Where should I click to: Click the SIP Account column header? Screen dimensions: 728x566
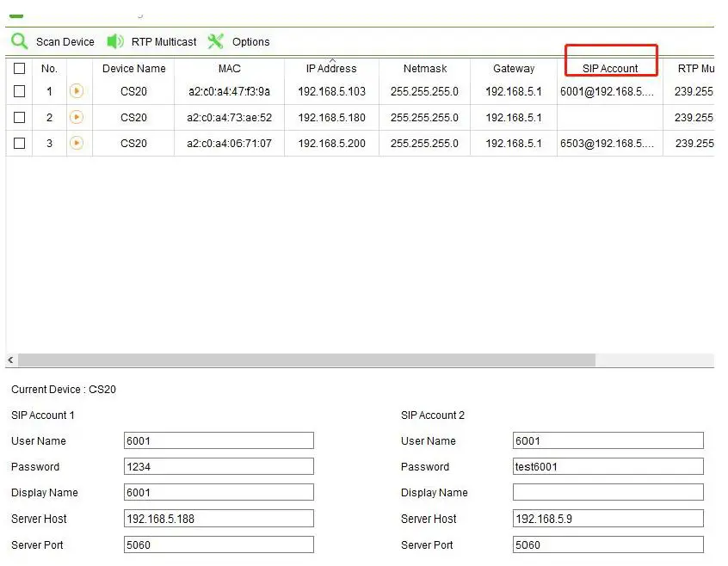point(610,69)
